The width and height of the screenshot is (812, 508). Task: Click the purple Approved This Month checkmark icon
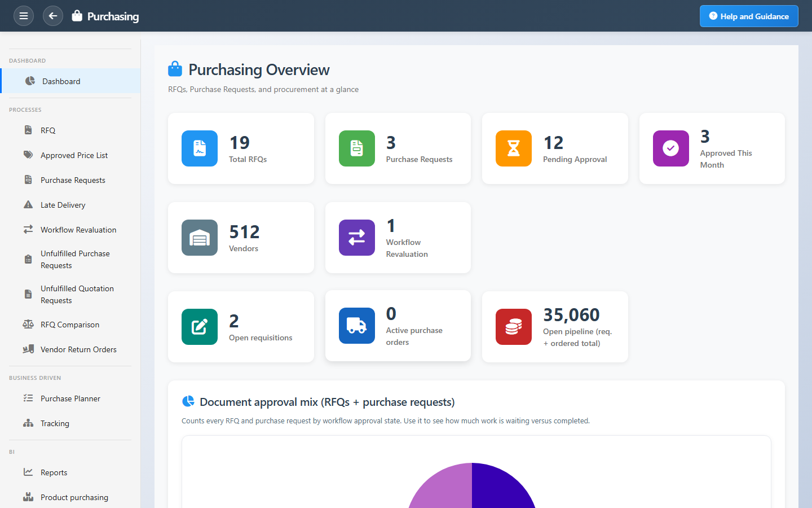pos(671,148)
